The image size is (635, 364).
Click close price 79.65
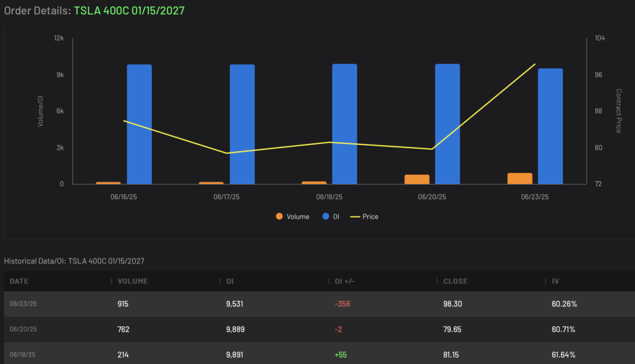(452, 329)
